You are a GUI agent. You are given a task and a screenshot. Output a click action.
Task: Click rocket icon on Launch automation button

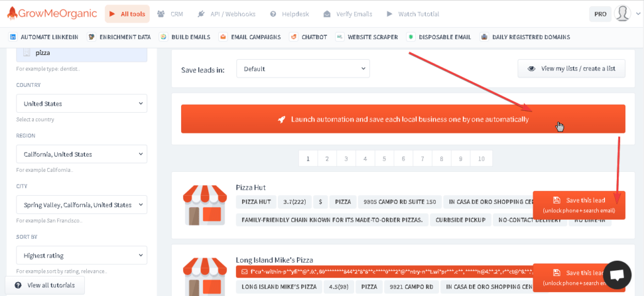(x=282, y=119)
